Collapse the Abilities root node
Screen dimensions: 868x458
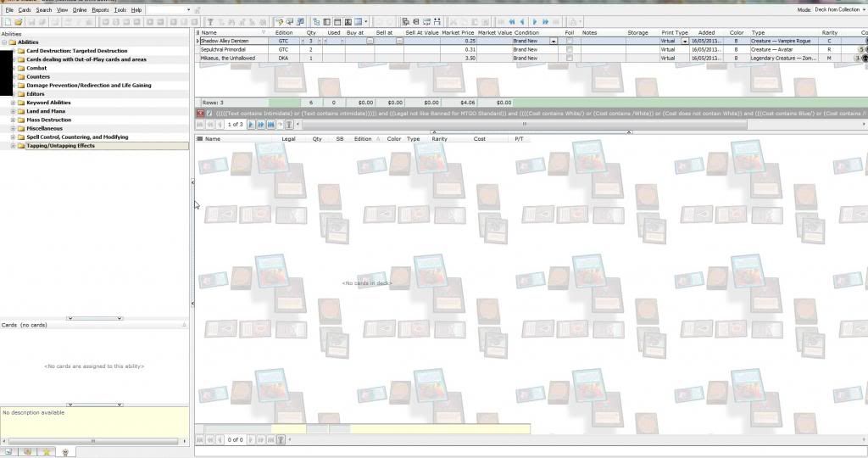coord(4,42)
